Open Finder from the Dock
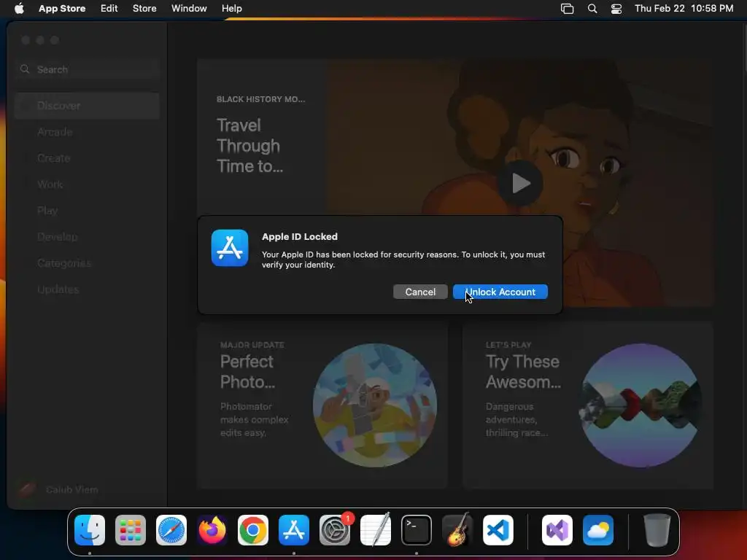The width and height of the screenshot is (747, 560). pyautogui.click(x=90, y=530)
